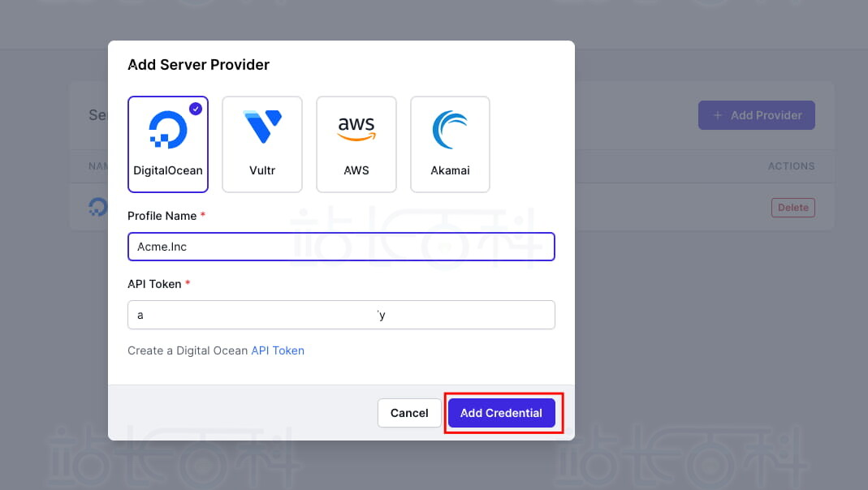Viewport: 868px width, 490px height.
Task: Click the Add Provider button
Action: (757, 115)
